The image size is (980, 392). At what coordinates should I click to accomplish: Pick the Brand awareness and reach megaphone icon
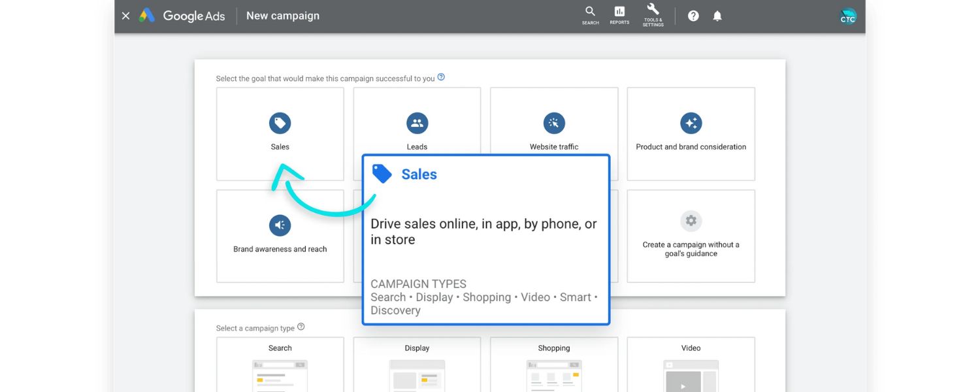coord(280,225)
